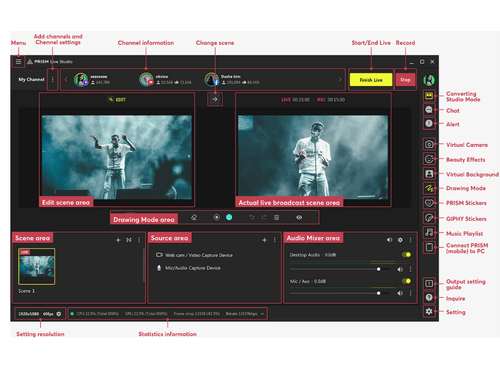Screen dimensions: 500x375
Task: Add a new scene with plus
Action: point(118,240)
